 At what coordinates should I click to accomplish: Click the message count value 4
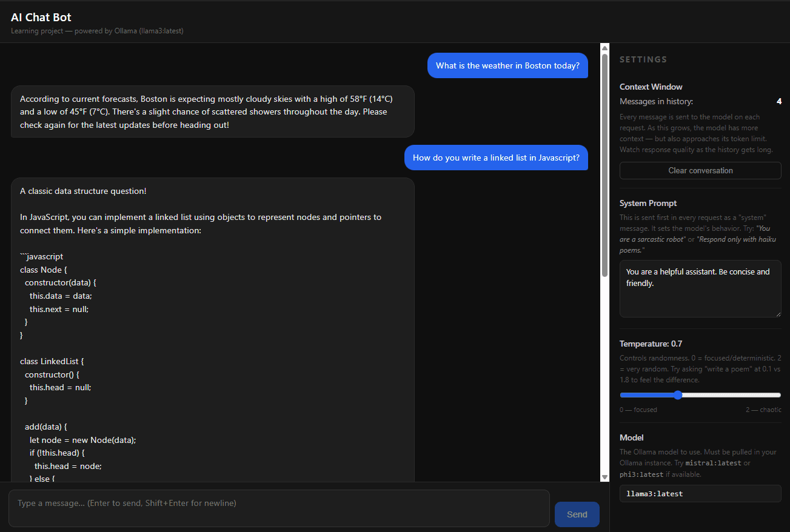point(779,101)
